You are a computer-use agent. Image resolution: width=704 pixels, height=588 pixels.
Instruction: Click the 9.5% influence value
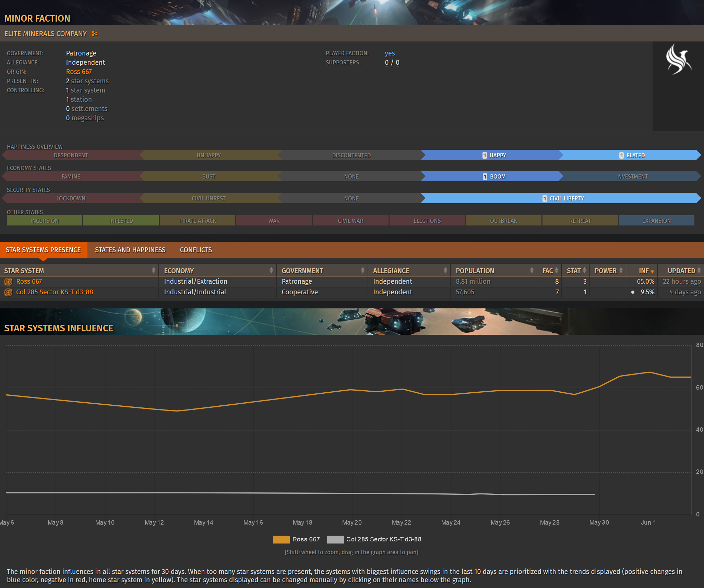coord(647,292)
